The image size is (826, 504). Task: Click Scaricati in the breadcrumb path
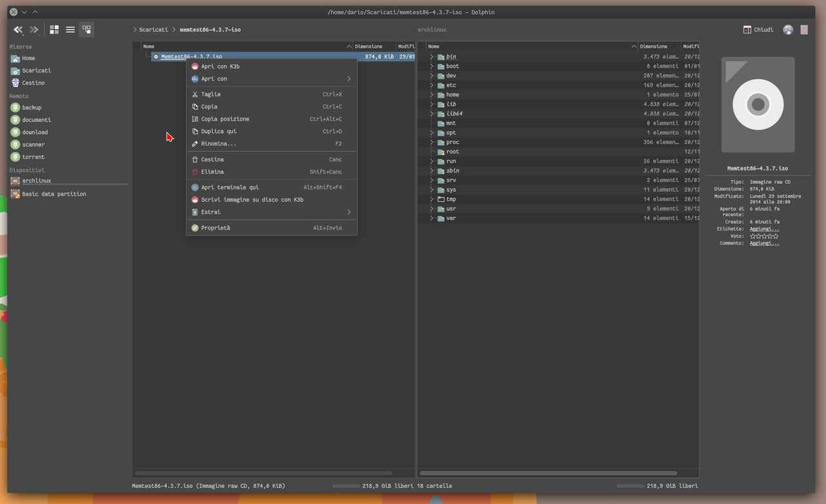(x=154, y=30)
